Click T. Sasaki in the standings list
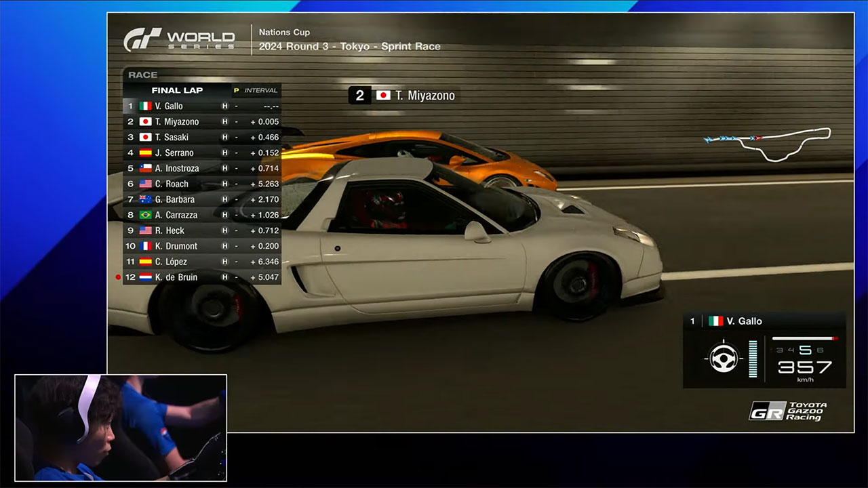This screenshot has width=868, height=488. (172, 138)
